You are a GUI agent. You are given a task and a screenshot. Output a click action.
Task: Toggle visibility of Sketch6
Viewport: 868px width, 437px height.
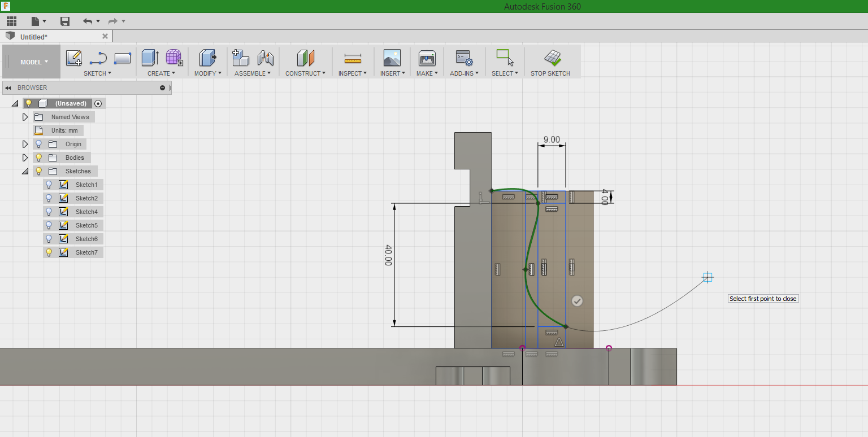click(x=49, y=239)
